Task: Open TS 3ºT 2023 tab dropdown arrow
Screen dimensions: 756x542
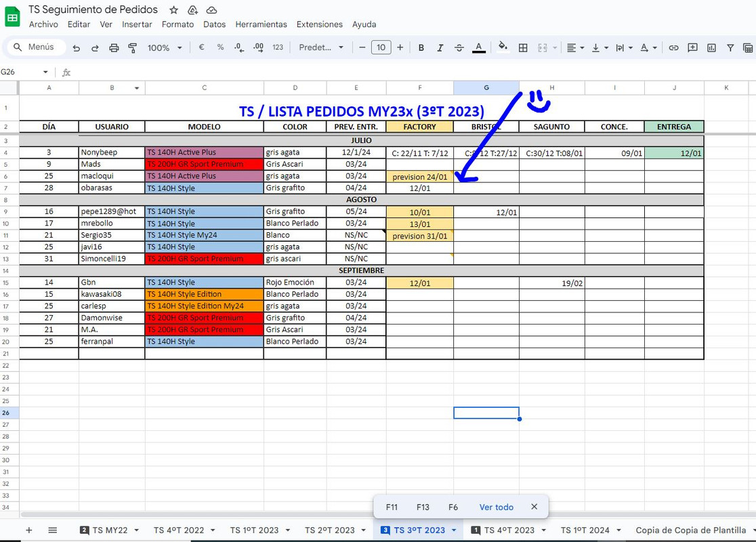Action: click(454, 530)
